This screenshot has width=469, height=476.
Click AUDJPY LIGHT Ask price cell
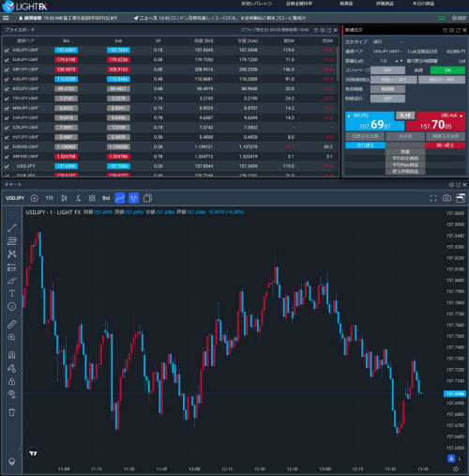pyautogui.click(x=118, y=79)
